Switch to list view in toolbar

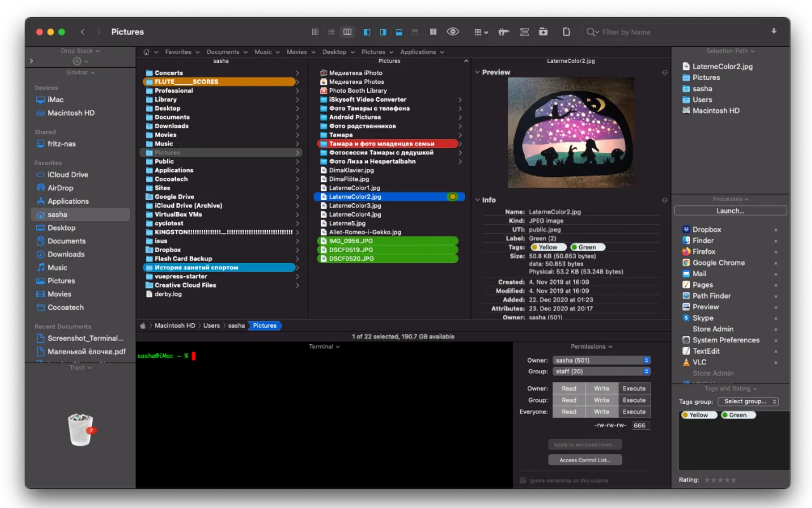tap(331, 32)
